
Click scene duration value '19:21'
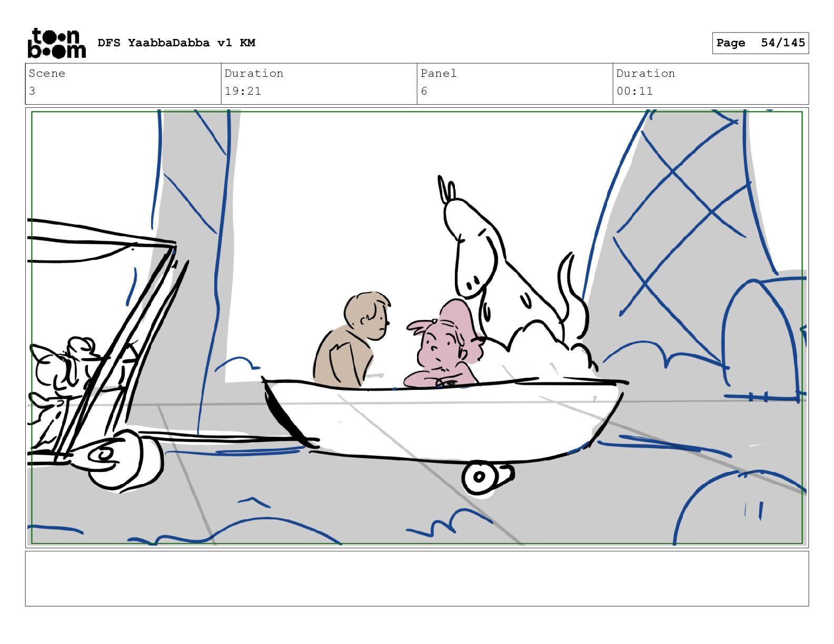[243, 91]
